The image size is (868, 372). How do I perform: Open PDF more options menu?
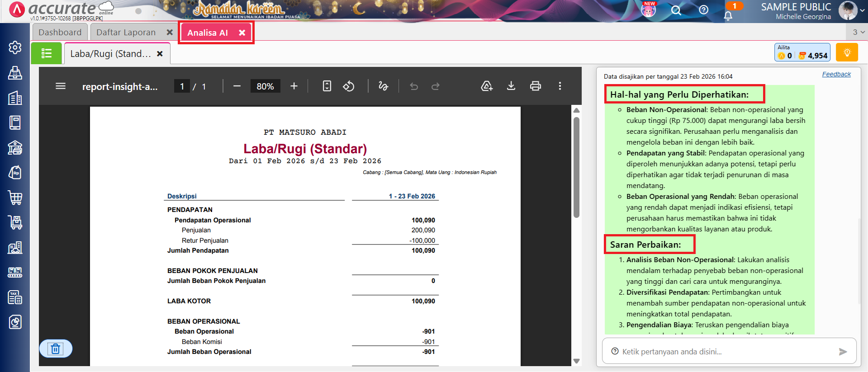[x=560, y=86]
